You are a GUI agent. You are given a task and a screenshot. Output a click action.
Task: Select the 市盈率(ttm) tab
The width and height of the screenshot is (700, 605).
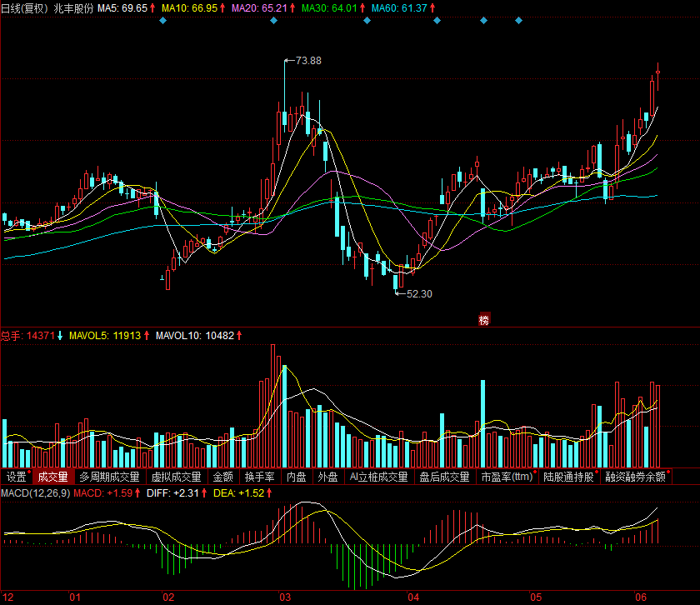pos(507,477)
